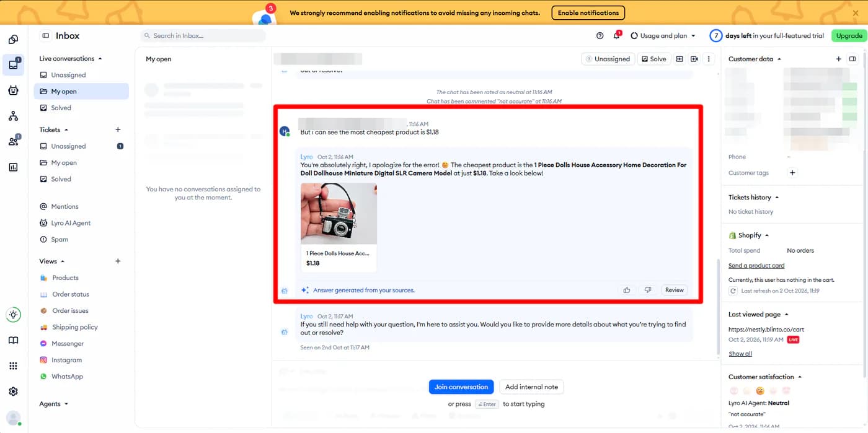Open the lightbulb tips icon
The height and width of the screenshot is (433, 868).
(13, 315)
